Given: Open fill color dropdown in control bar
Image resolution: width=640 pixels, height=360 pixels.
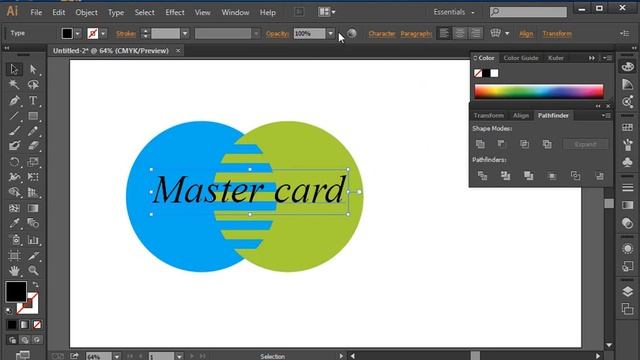Looking at the screenshot, I should (78, 33).
